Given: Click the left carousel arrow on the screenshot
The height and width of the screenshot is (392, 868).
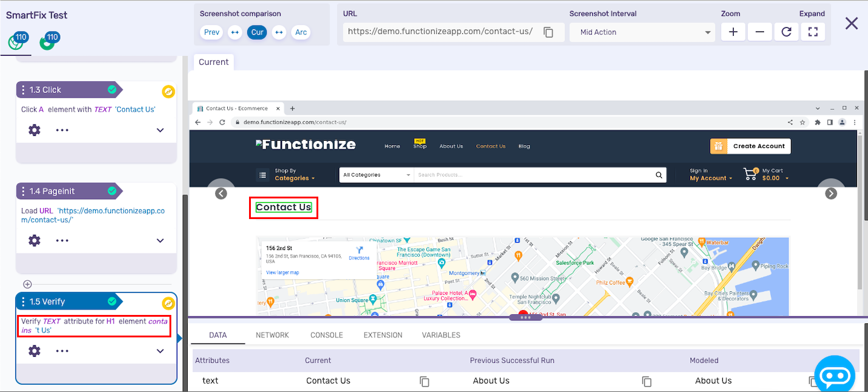Looking at the screenshot, I should pos(221,194).
